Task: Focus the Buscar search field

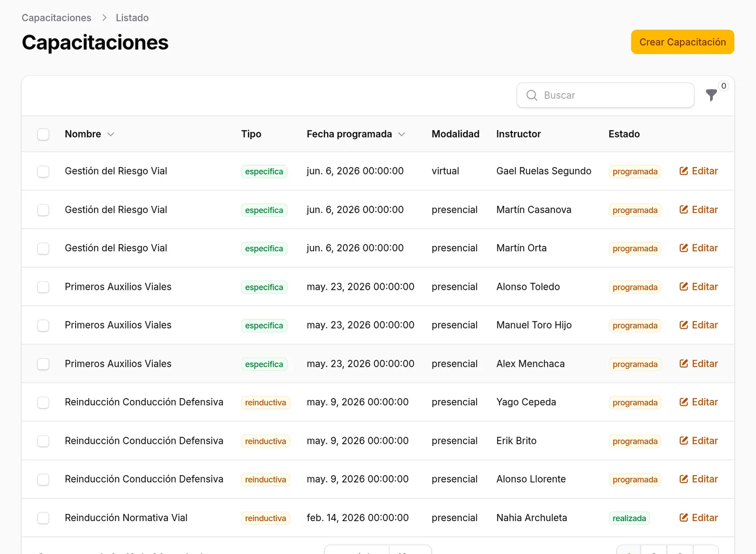Action: pos(605,95)
